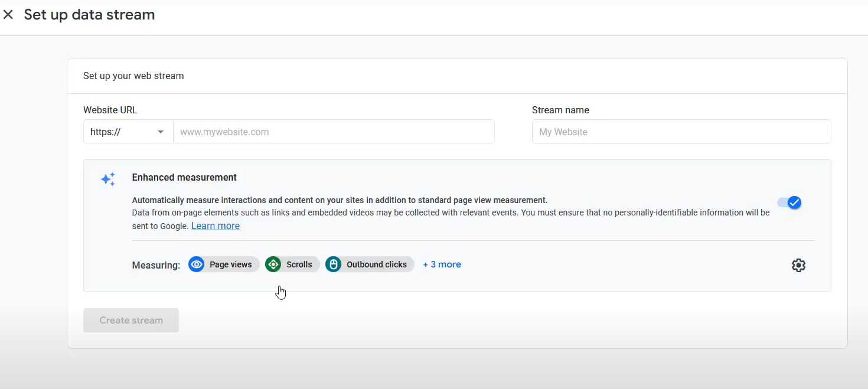Click the green Scrolls icon
This screenshot has height=389, width=868.
point(273,264)
